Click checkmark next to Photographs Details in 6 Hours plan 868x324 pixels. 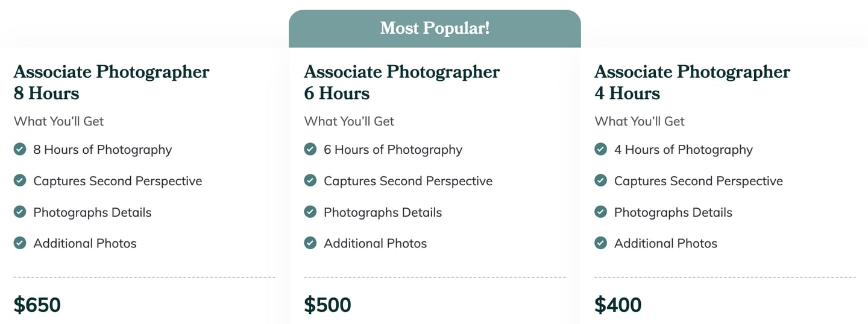coord(310,212)
